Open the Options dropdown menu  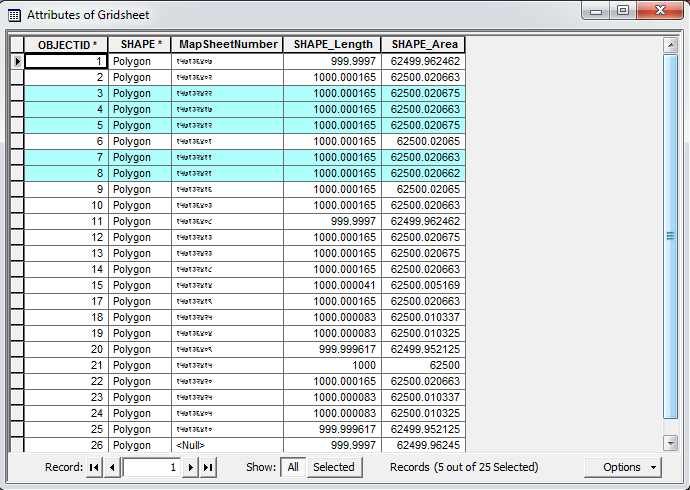click(x=622, y=467)
